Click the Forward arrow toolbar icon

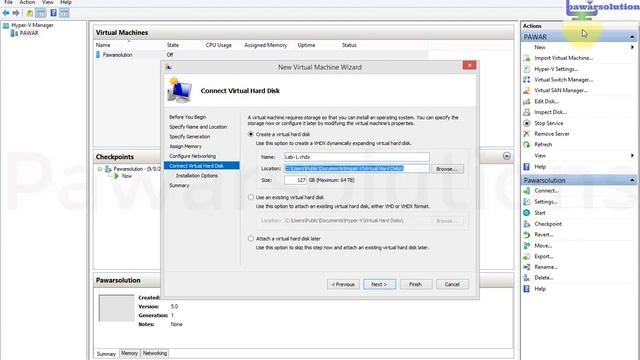click(x=16, y=13)
